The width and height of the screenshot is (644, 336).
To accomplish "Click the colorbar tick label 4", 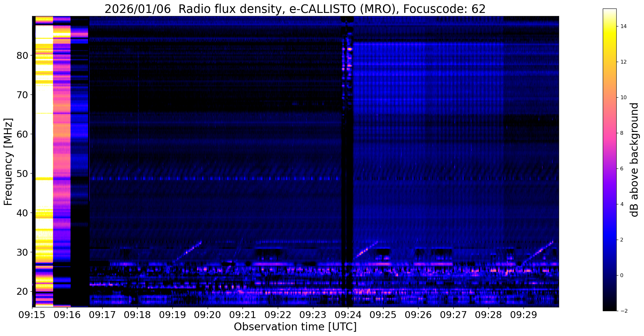I will coord(621,204).
